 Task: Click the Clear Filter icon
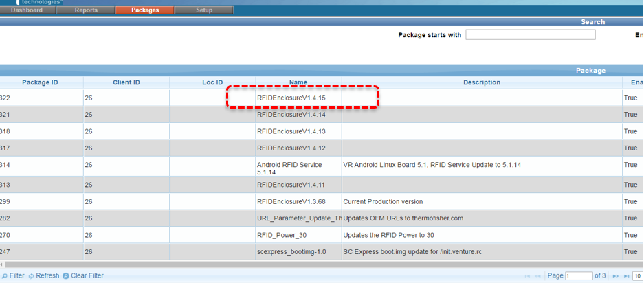click(66, 275)
